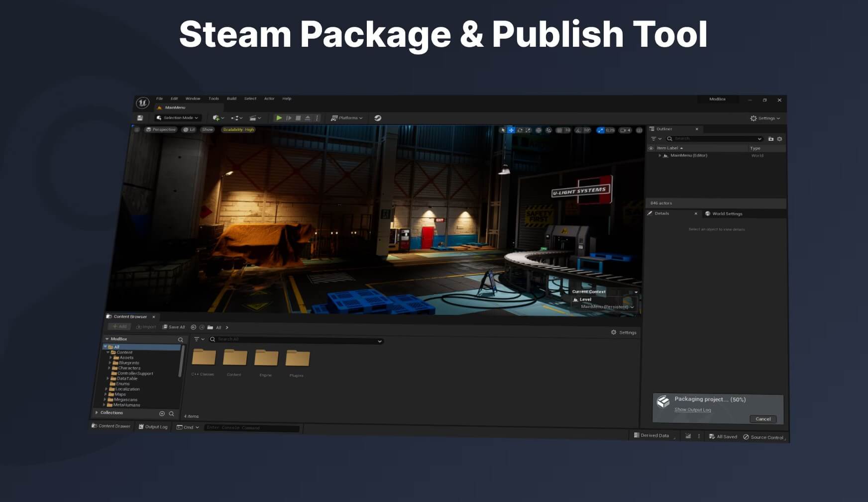Open the Outliner filter dropdown
Image resolution: width=868 pixels, height=502 pixels.
coord(656,139)
